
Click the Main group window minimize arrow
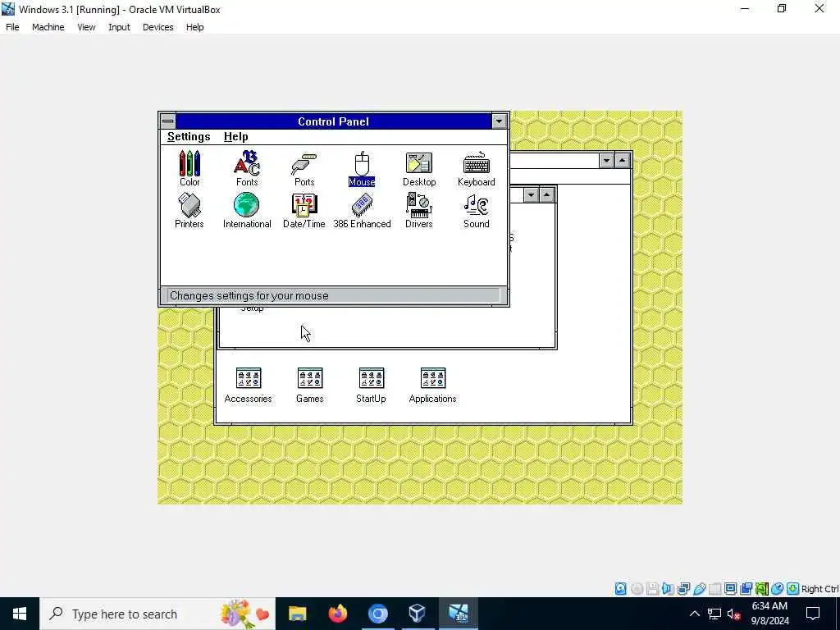[531, 195]
